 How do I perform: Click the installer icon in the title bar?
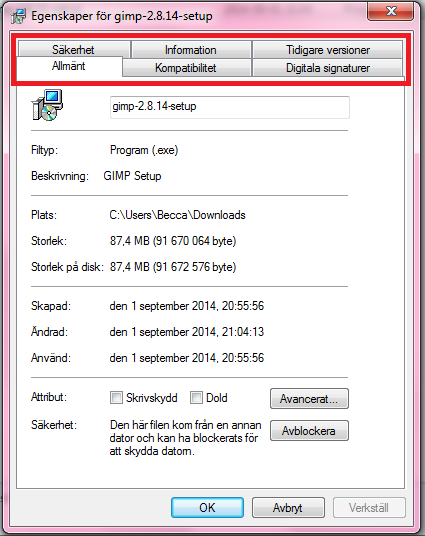click(x=18, y=16)
